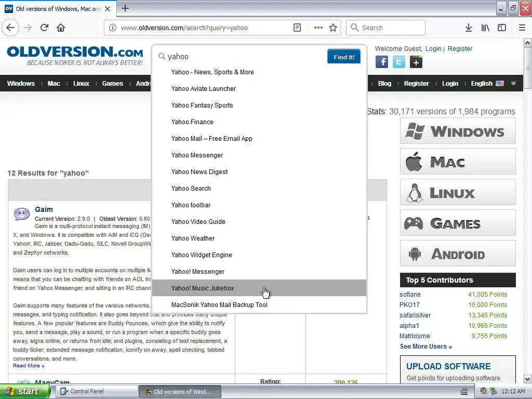Show the sidebars button

click(502, 28)
